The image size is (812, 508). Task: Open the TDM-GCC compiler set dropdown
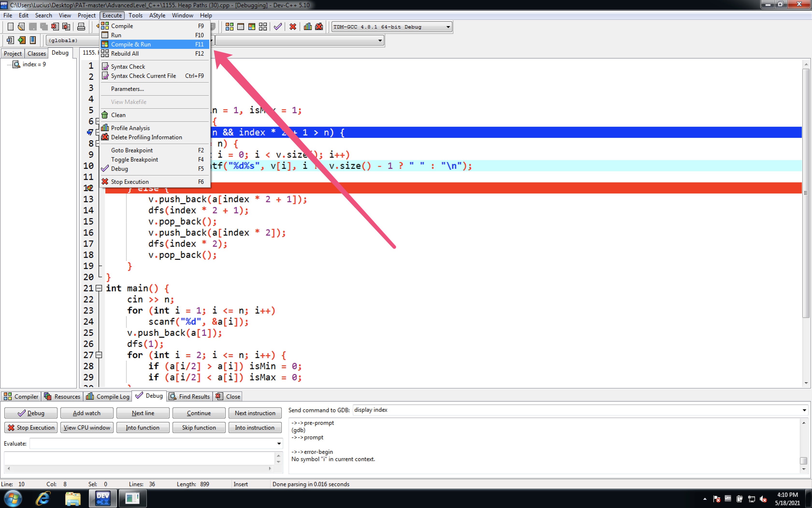448,27
